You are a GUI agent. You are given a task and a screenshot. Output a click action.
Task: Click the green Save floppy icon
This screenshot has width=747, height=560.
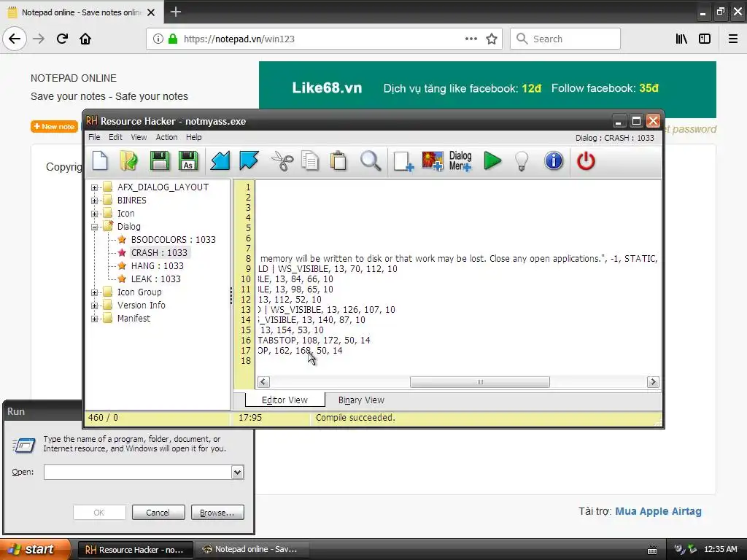click(159, 161)
